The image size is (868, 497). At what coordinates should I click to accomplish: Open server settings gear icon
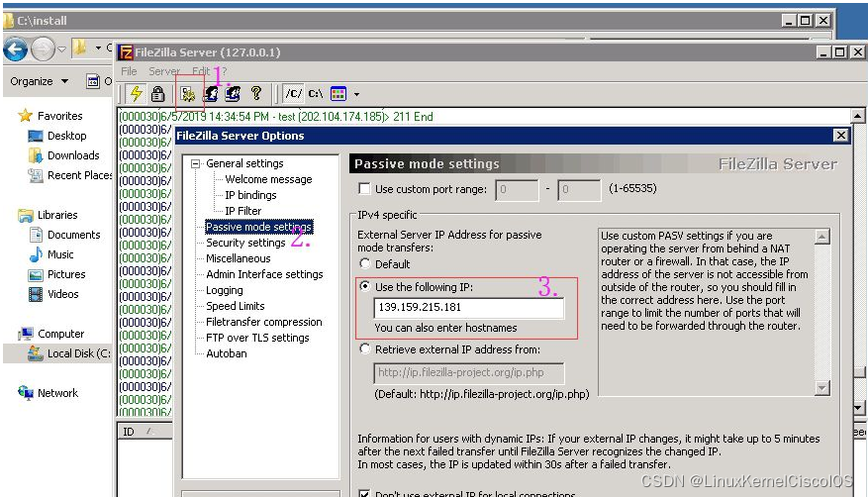tap(188, 94)
